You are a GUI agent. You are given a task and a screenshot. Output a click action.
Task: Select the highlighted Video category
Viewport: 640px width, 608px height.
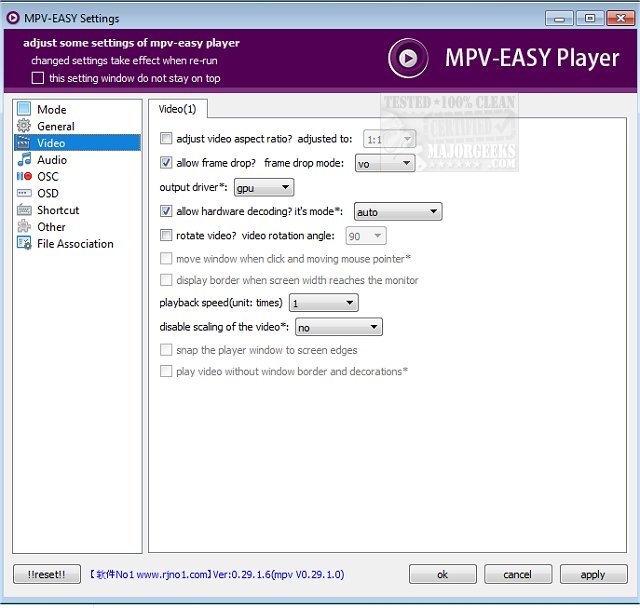(x=78, y=143)
